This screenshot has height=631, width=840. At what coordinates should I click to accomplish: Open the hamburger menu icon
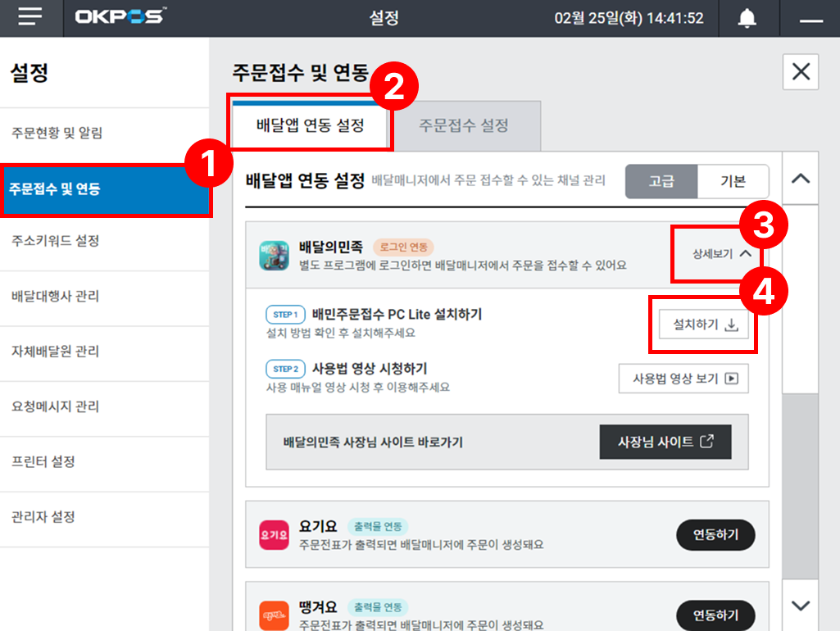[30, 18]
